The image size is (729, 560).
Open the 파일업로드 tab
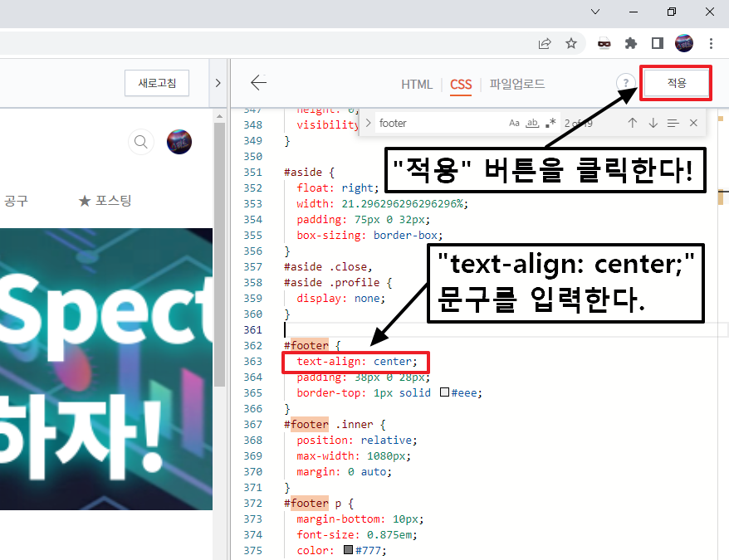coord(517,84)
